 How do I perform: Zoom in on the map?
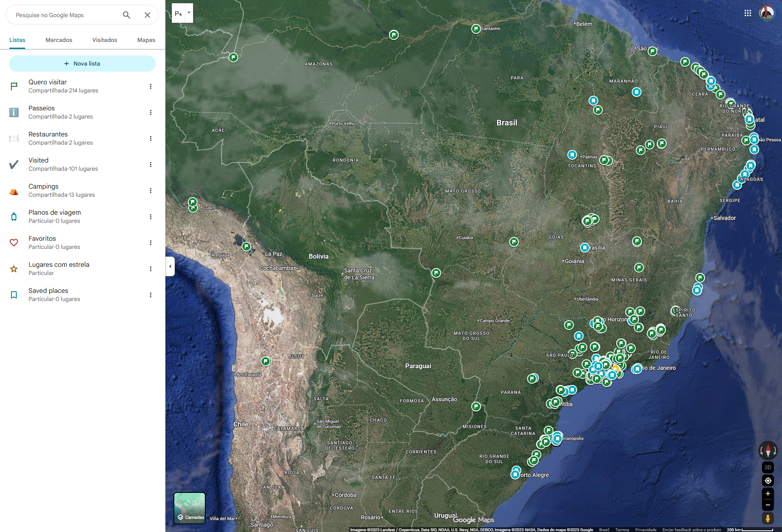click(x=768, y=494)
